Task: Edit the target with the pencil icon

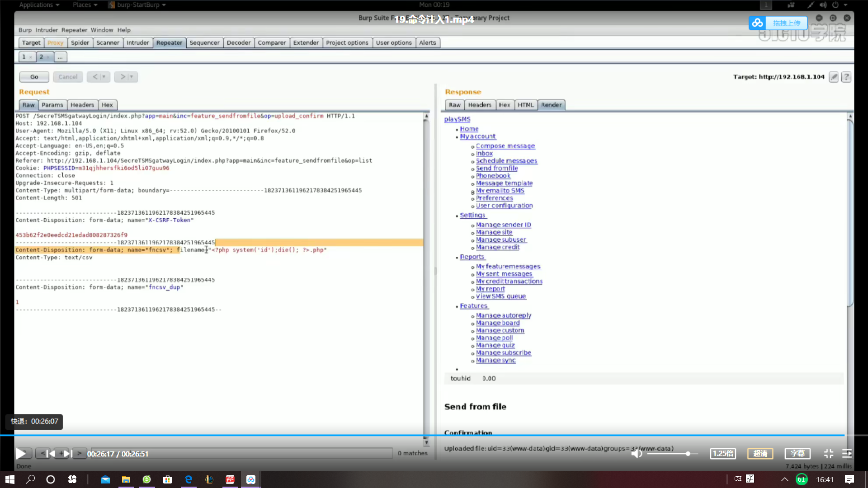Action: [834, 77]
